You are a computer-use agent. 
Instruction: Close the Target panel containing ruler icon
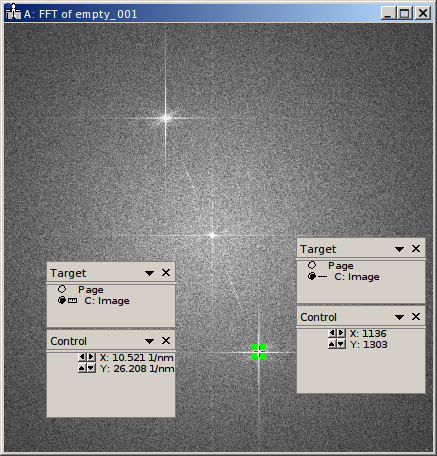click(166, 273)
